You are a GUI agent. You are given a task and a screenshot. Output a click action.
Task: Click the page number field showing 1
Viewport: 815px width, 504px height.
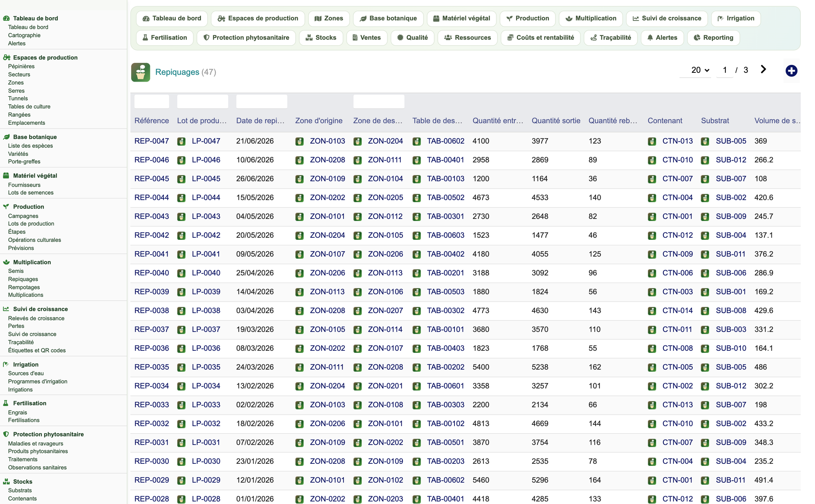pos(725,70)
